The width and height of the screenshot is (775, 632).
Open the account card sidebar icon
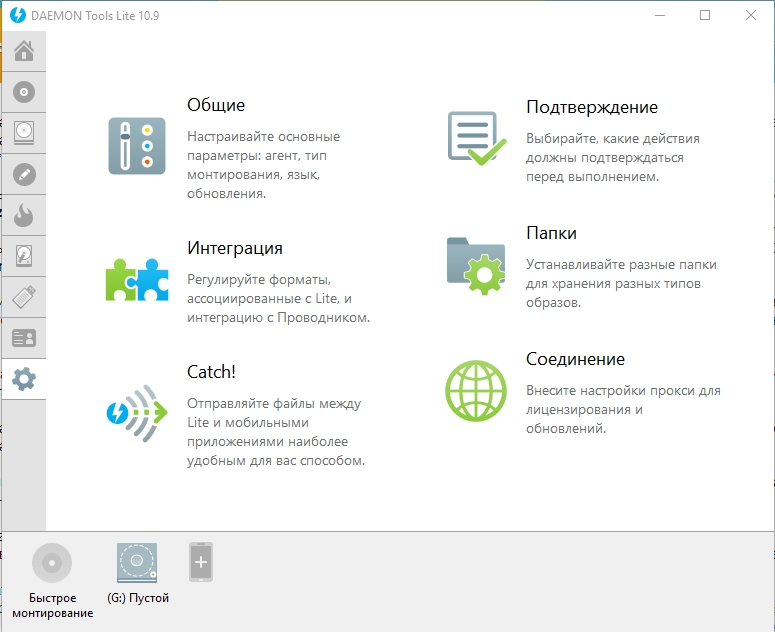pos(24,338)
